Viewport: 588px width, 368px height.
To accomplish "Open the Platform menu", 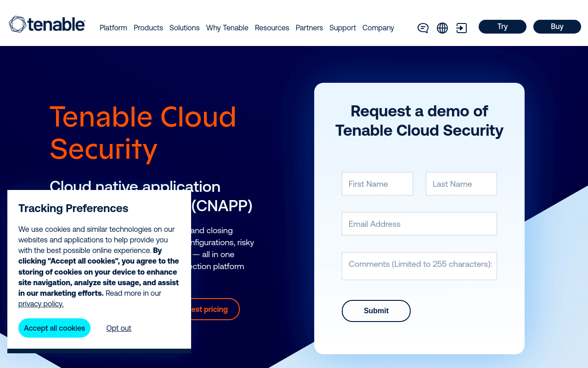I will [113, 28].
